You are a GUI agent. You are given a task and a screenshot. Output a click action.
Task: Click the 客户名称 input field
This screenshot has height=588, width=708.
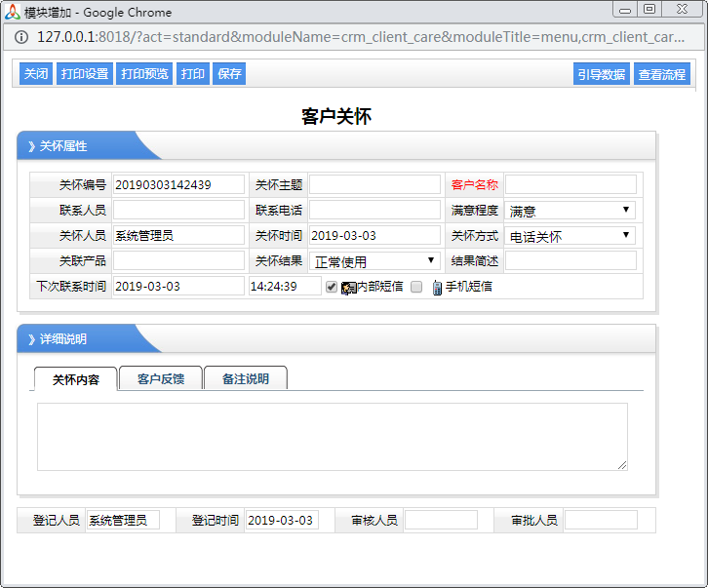pos(570,185)
